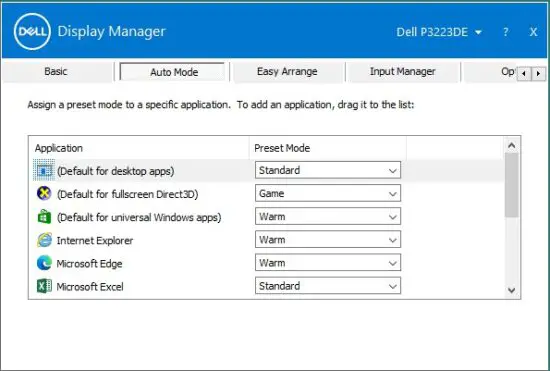The image size is (550, 371).
Task: Click the Dell logo icon
Action: 32,32
